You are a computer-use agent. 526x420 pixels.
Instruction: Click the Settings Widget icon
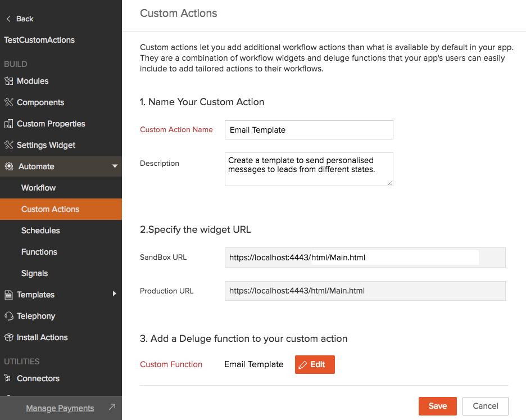(x=8, y=145)
